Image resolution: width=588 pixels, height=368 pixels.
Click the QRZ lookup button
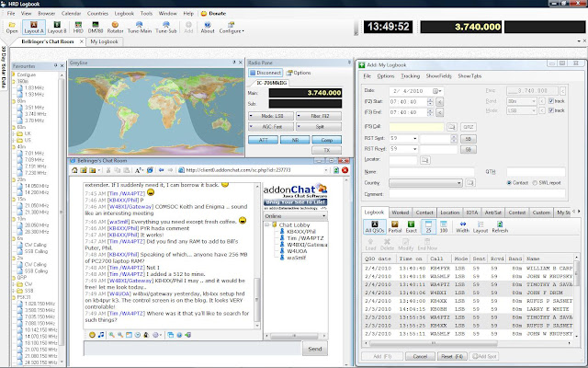tap(469, 127)
